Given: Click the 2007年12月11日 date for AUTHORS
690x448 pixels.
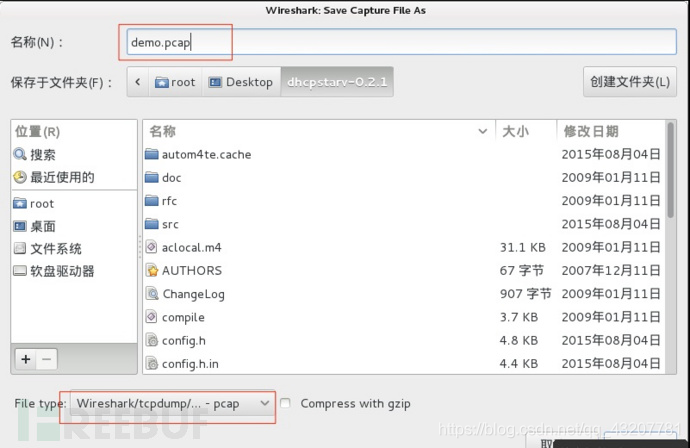Looking at the screenshot, I should pos(611,271).
